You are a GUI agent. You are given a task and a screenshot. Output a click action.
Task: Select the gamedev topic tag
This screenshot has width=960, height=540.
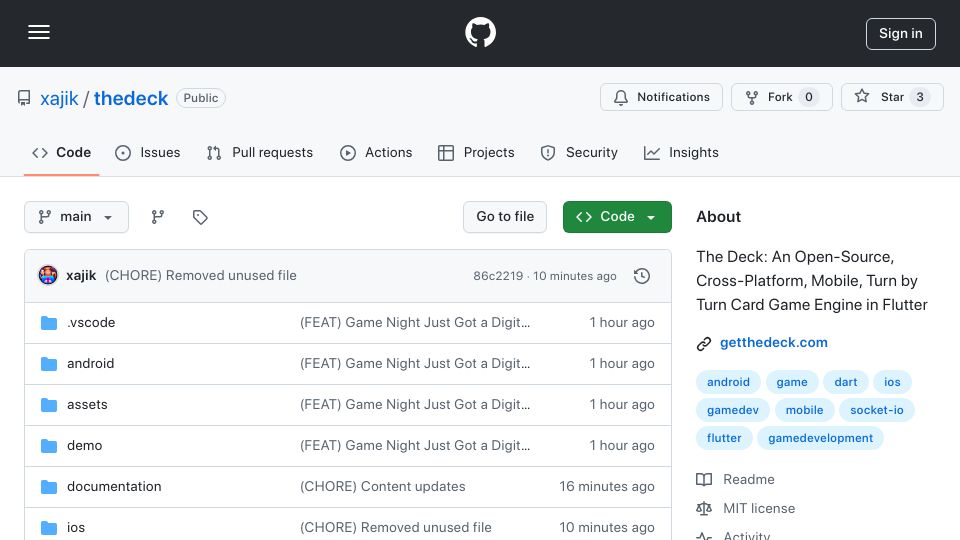733,410
